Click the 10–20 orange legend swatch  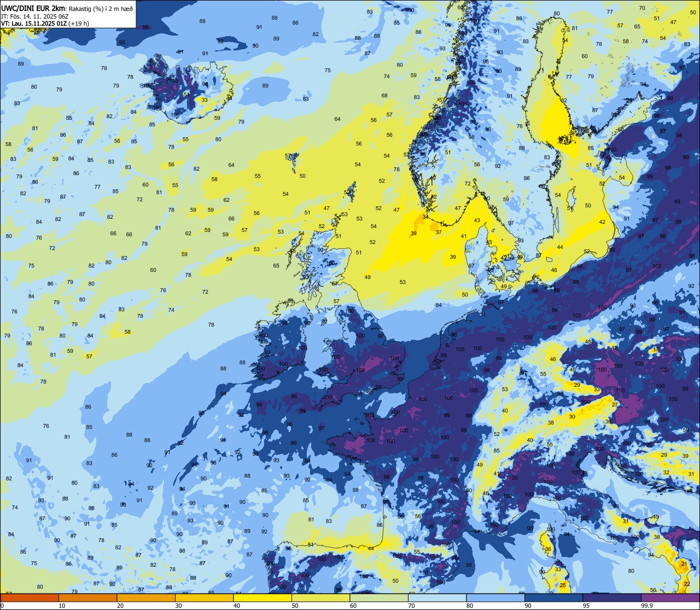click(87, 597)
